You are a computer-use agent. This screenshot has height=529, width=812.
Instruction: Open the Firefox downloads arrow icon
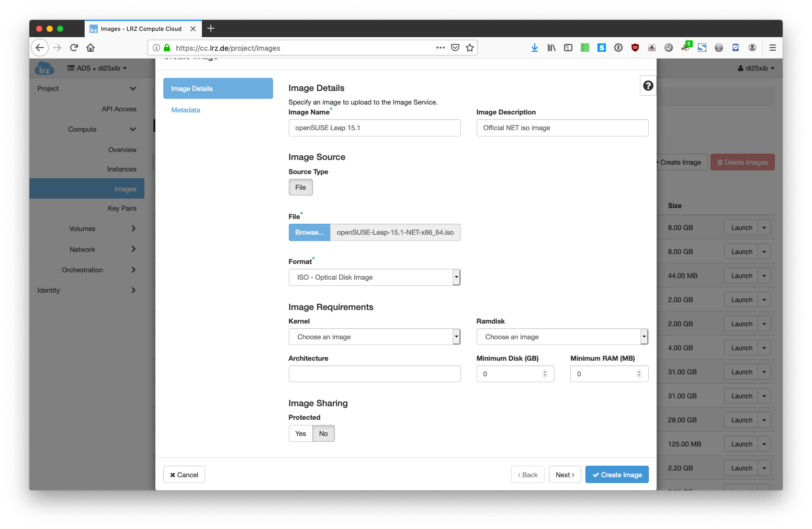click(x=534, y=48)
